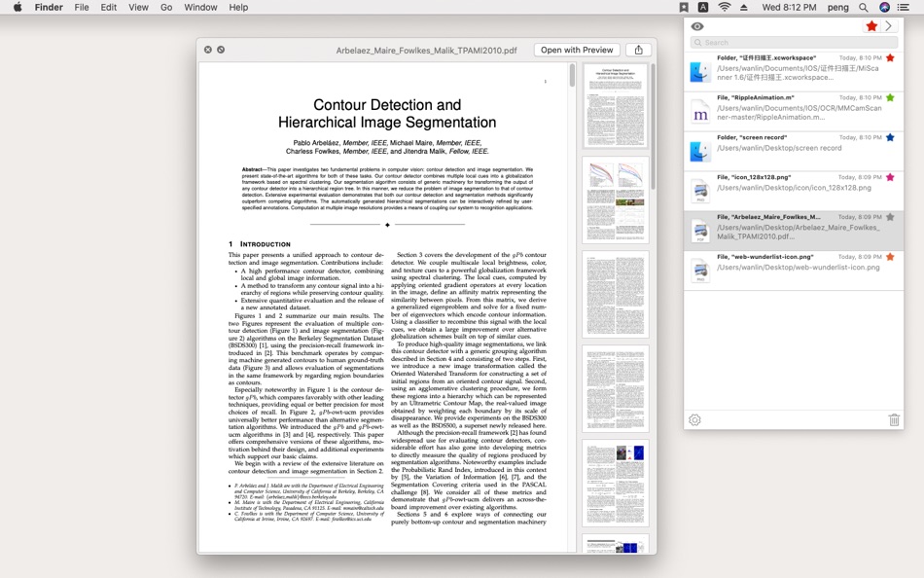Open the View menu

pyautogui.click(x=138, y=7)
